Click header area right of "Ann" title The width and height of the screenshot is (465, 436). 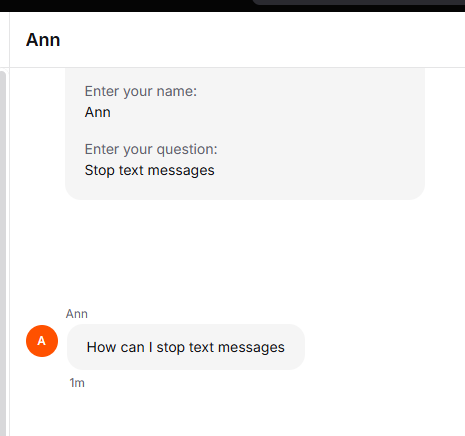pos(263,40)
